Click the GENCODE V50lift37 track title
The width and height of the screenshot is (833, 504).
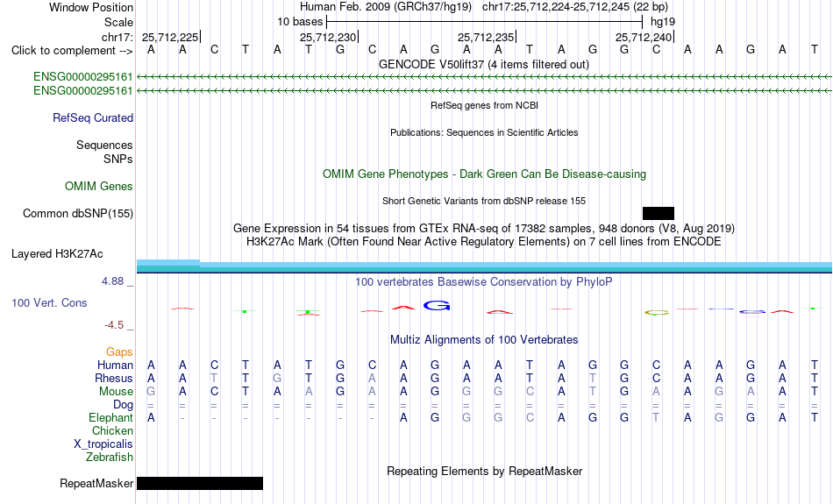click(x=484, y=64)
